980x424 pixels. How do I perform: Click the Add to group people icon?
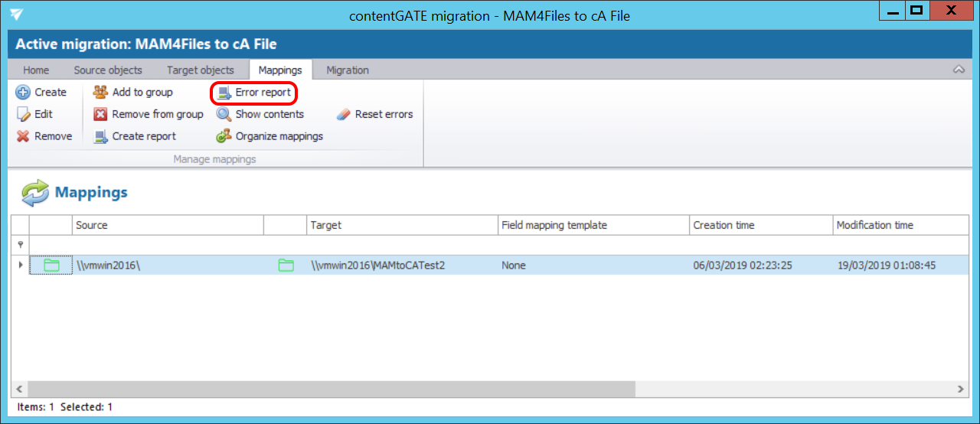click(x=100, y=92)
